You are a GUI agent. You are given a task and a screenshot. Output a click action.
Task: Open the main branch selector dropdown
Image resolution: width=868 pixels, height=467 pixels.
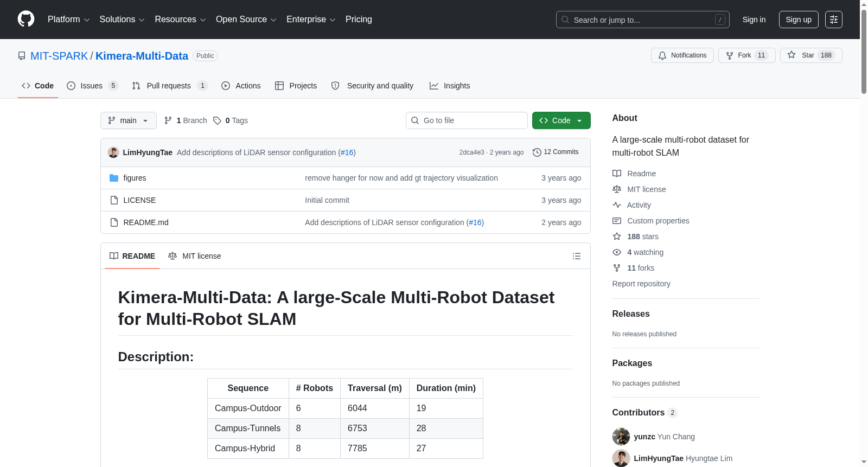[x=129, y=120]
